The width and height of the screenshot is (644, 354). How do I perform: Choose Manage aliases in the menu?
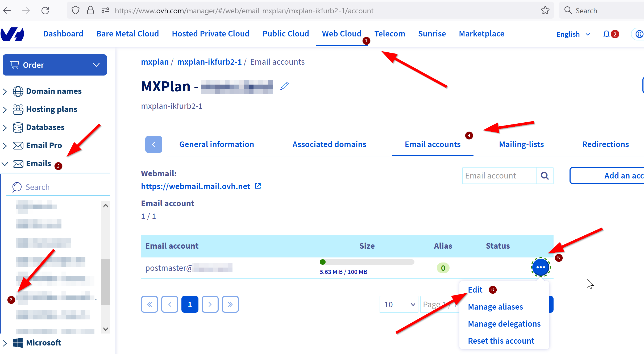pos(495,307)
